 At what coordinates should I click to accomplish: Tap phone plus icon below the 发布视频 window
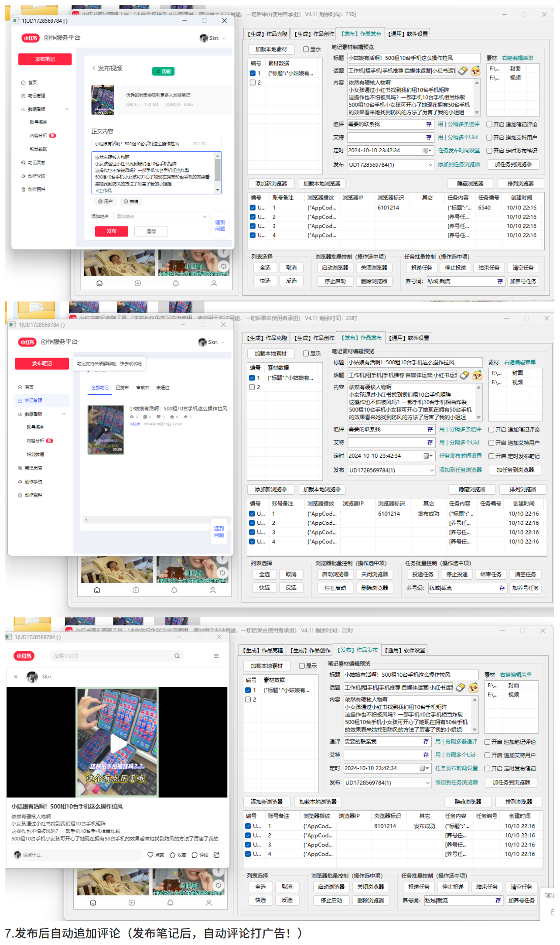coord(138,283)
